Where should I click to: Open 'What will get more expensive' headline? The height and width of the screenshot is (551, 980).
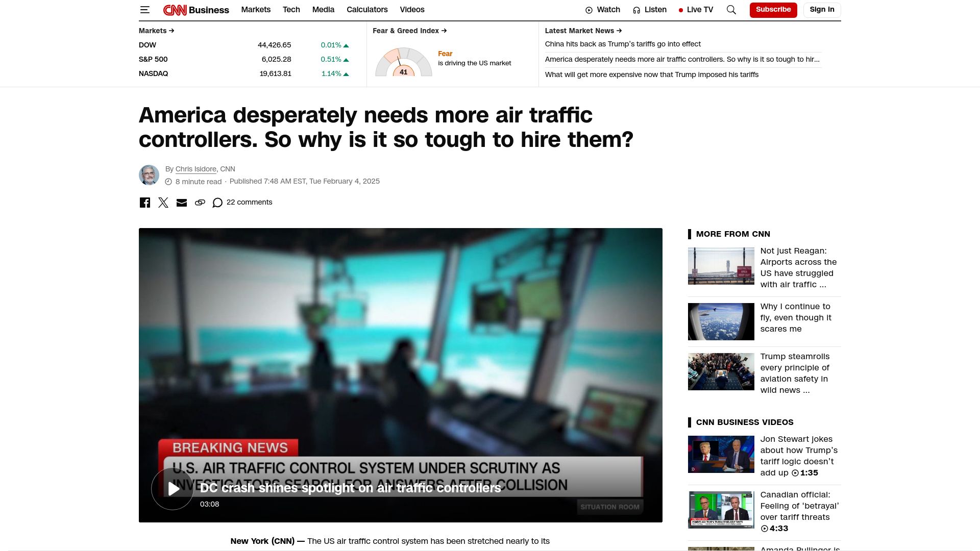click(x=652, y=74)
